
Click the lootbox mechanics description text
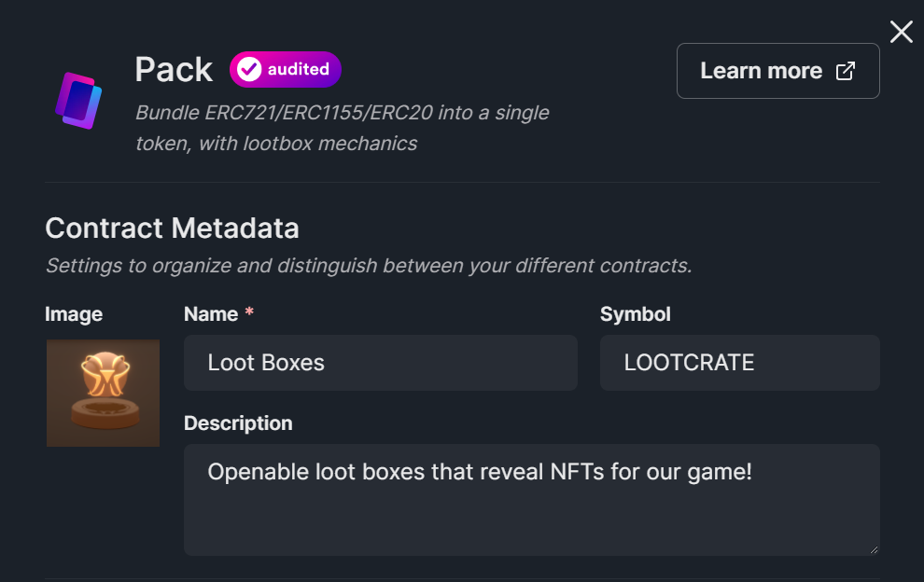342,128
